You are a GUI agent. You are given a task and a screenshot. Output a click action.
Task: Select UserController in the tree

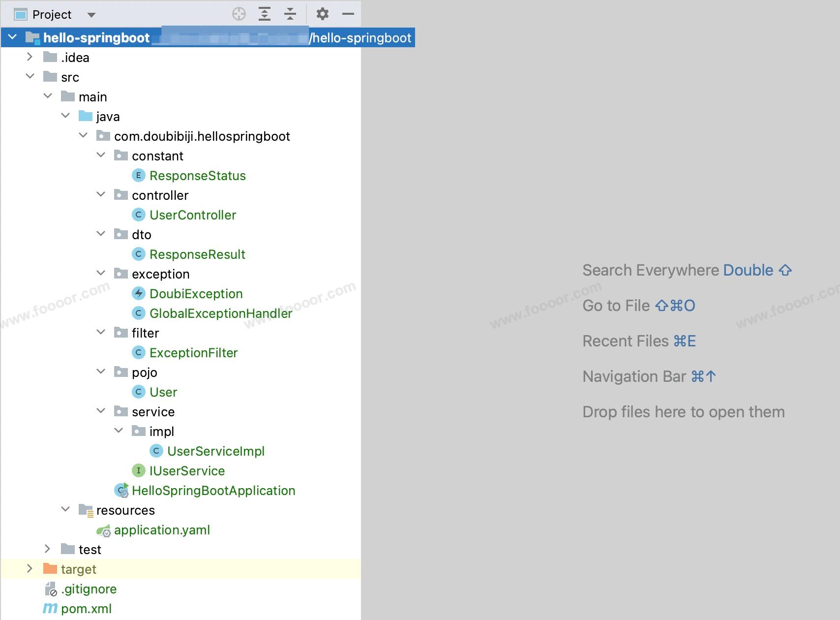192,215
